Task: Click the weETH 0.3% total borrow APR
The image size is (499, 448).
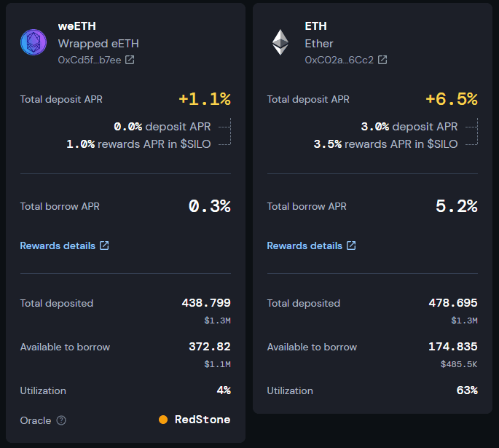Action: click(x=209, y=206)
